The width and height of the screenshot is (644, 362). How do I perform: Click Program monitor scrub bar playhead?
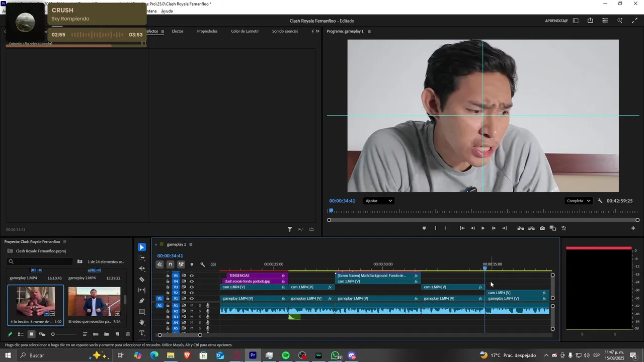coord(331,211)
